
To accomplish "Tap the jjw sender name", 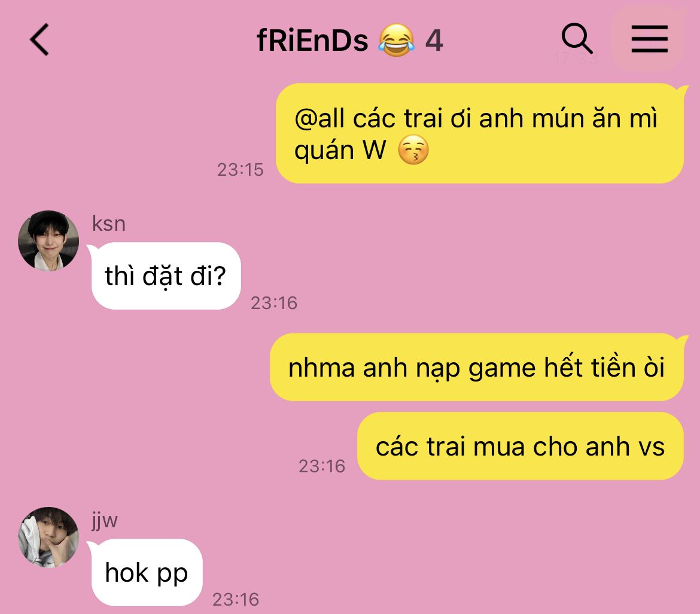I will pos(105,520).
